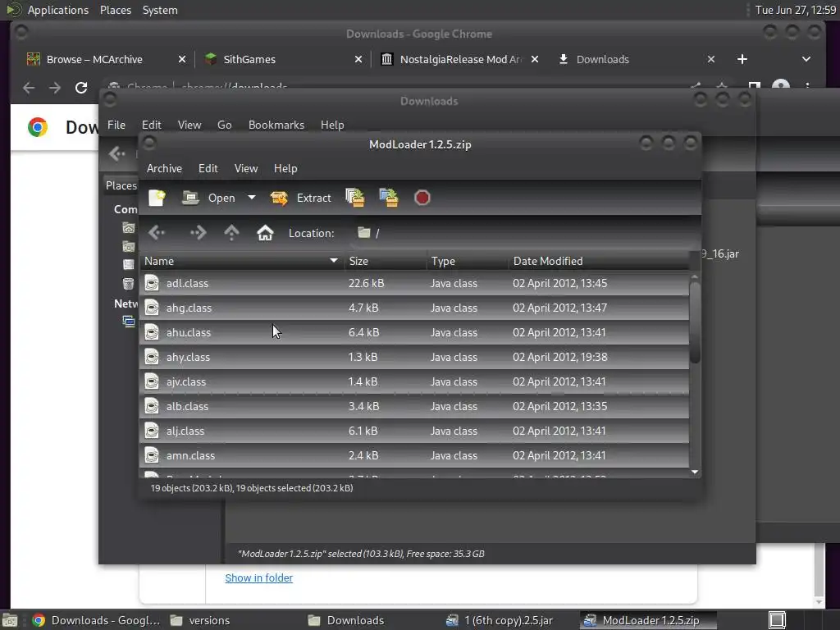
Task: Select alb.class file row
Action: [414, 406]
